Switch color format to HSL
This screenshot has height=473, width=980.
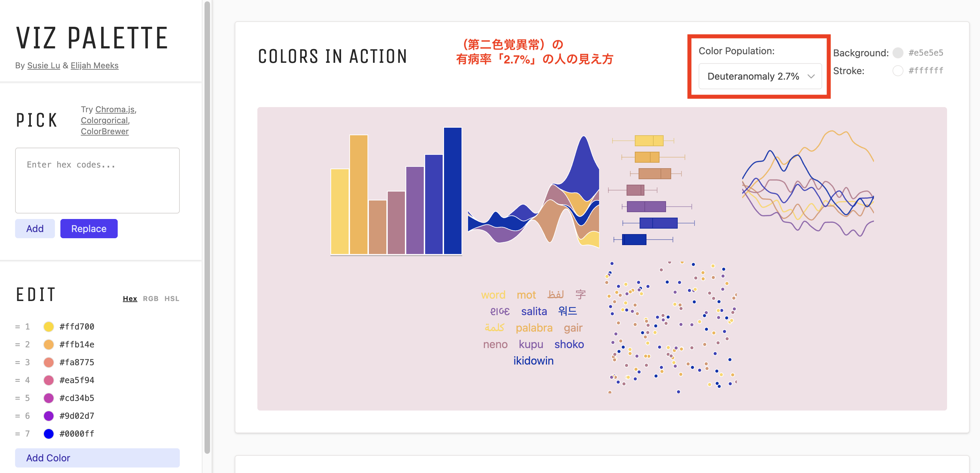[x=172, y=299]
